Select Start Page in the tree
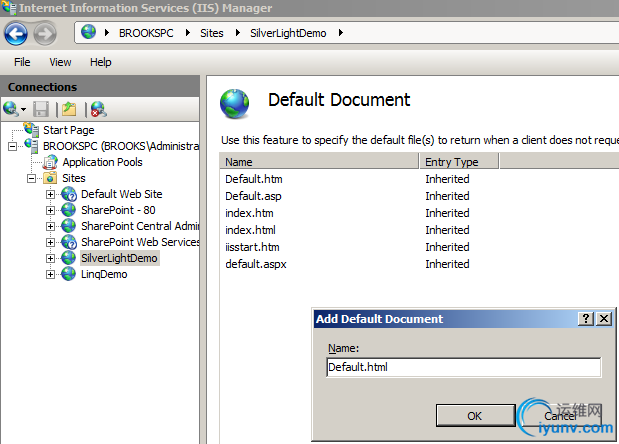This screenshot has height=444, width=619. click(69, 130)
